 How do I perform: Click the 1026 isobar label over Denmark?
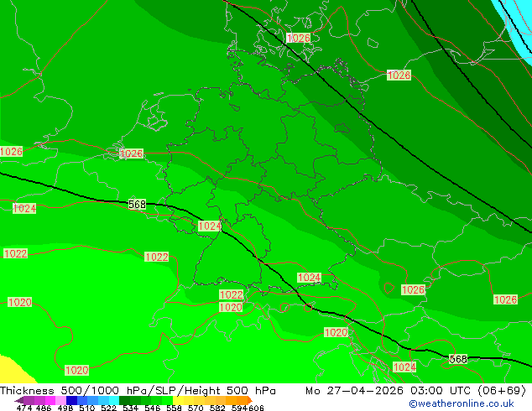click(x=298, y=38)
